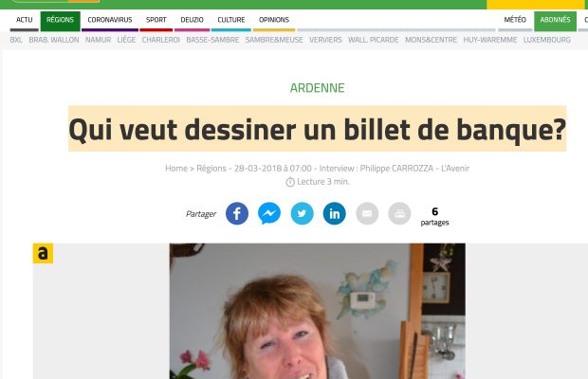
Task: Share on LinkedIn icon
Action: [x=335, y=213]
